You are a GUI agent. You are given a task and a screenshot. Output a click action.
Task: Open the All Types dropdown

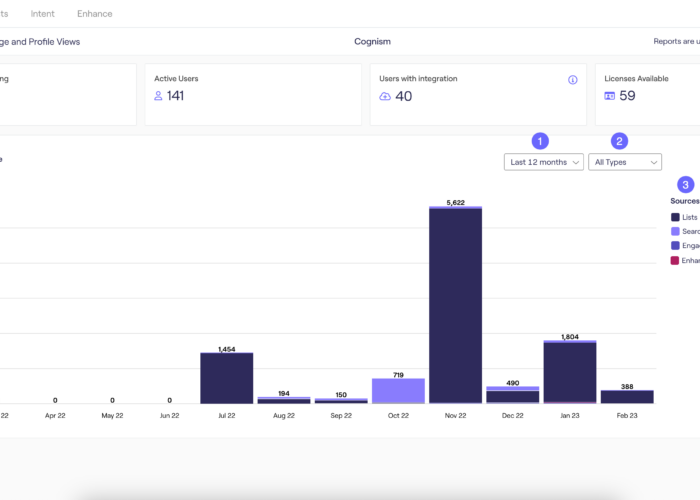pyautogui.click(x=625, y=162)
